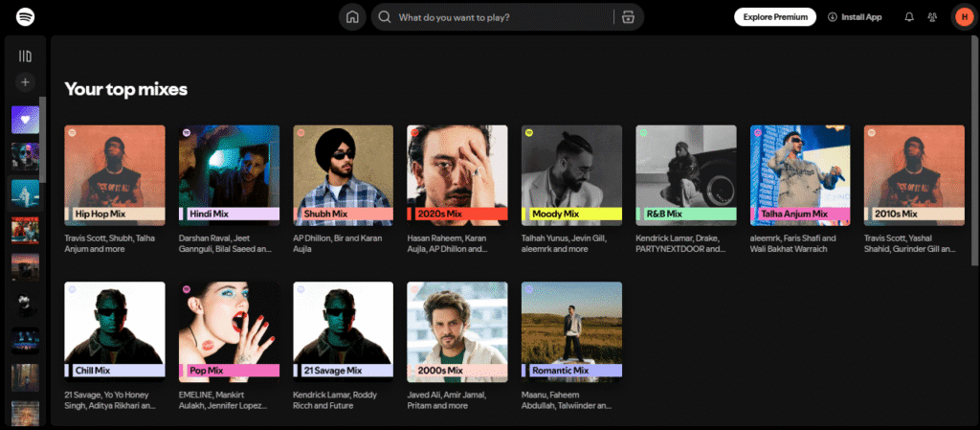980x430 pixels.
Task: Open the Pop Mix cover
Action: pyautogui.click(x=229, y=332)
